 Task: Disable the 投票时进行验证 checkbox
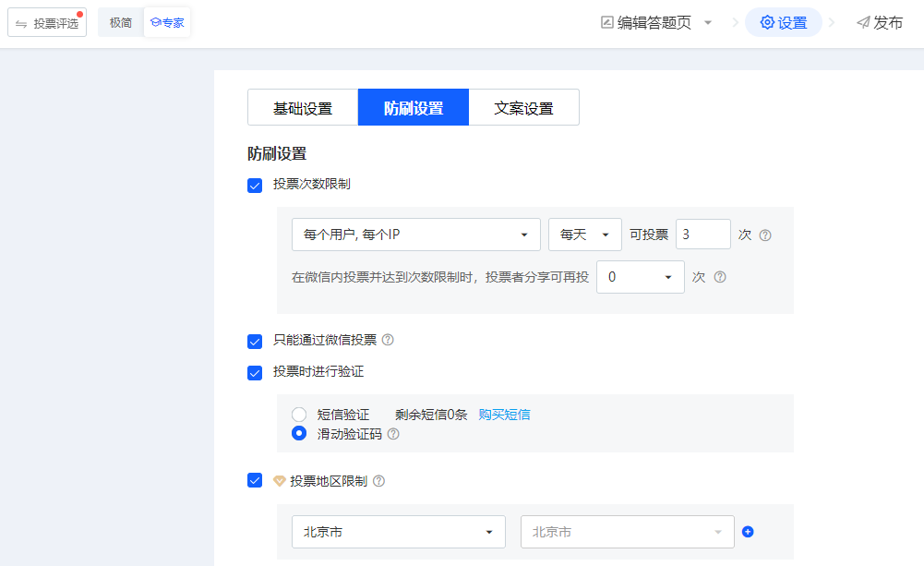pyautogui.click(x=256, y=373)
